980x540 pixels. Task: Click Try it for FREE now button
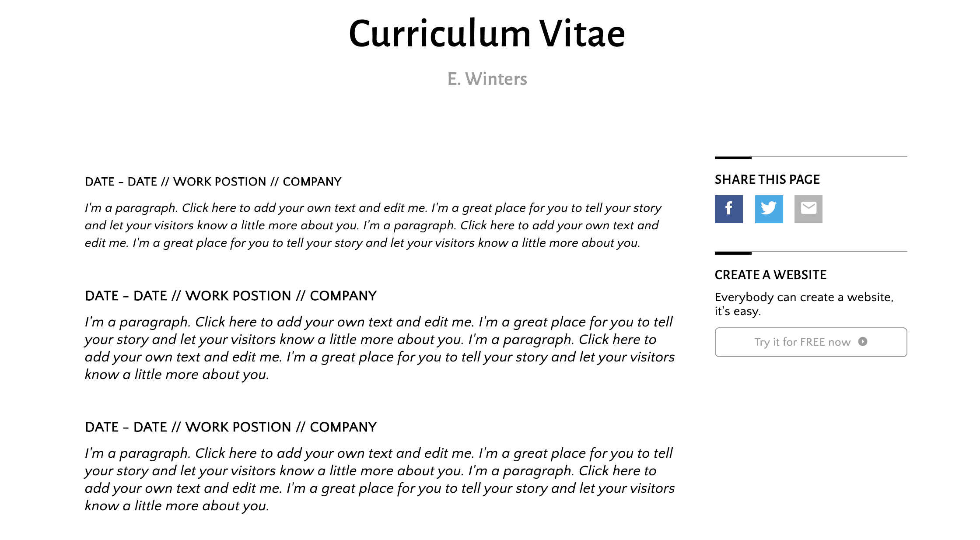(x=811, y=342)
